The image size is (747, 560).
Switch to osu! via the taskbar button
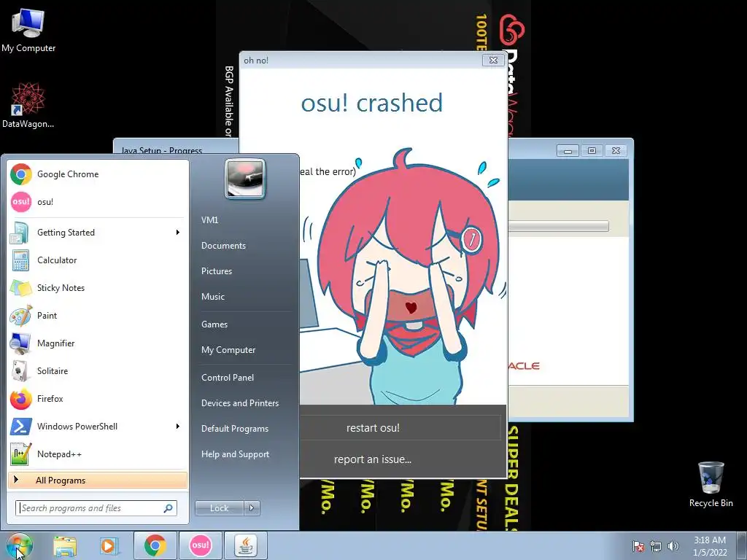200,545
